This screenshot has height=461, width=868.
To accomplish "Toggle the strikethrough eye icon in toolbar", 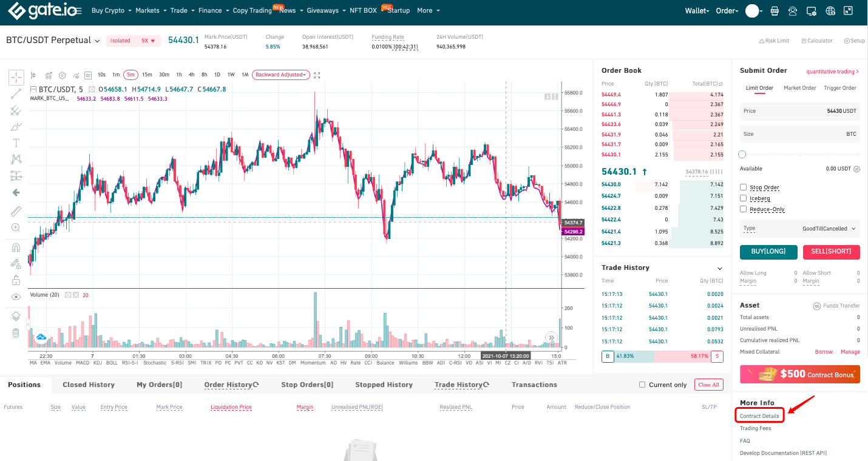I will point(75,75).
